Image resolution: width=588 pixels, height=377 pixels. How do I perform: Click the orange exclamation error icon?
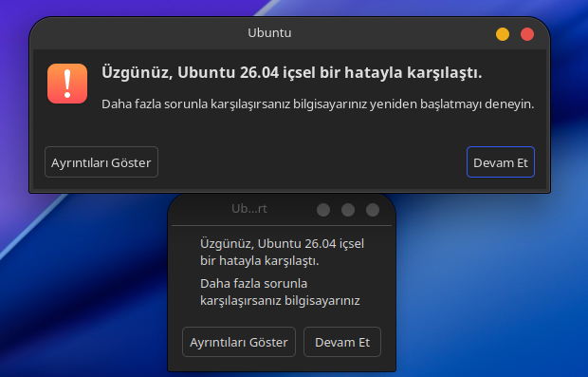(67, 84)
